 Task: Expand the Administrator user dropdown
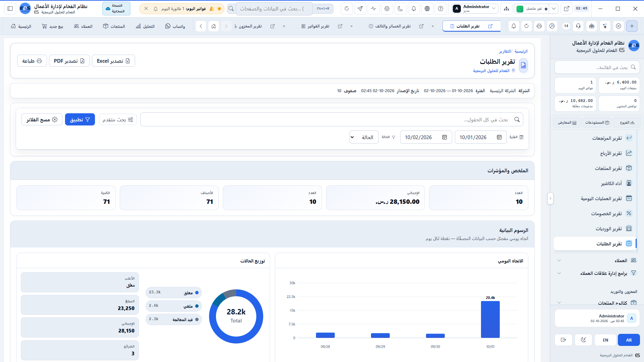point(475,9)
